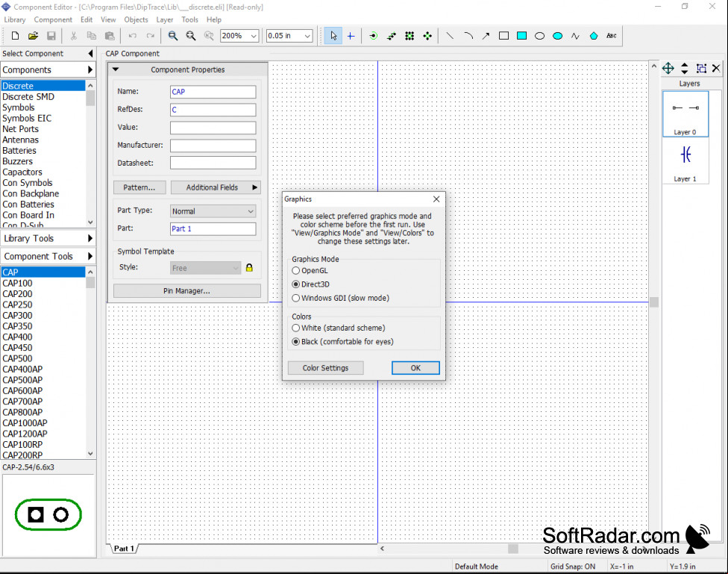Expand the Additional Fields menu
This screenshot has height=574, width=728.
coord(216,187)
